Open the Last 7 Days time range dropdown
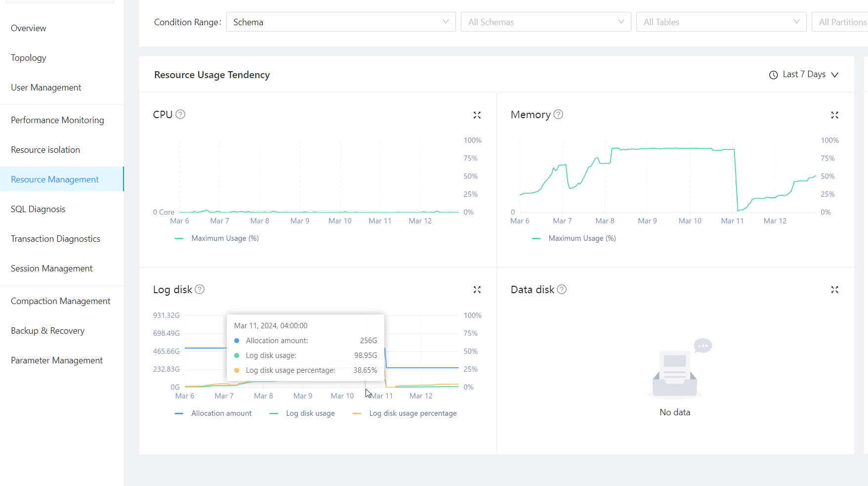 click(x=804, y=75)
